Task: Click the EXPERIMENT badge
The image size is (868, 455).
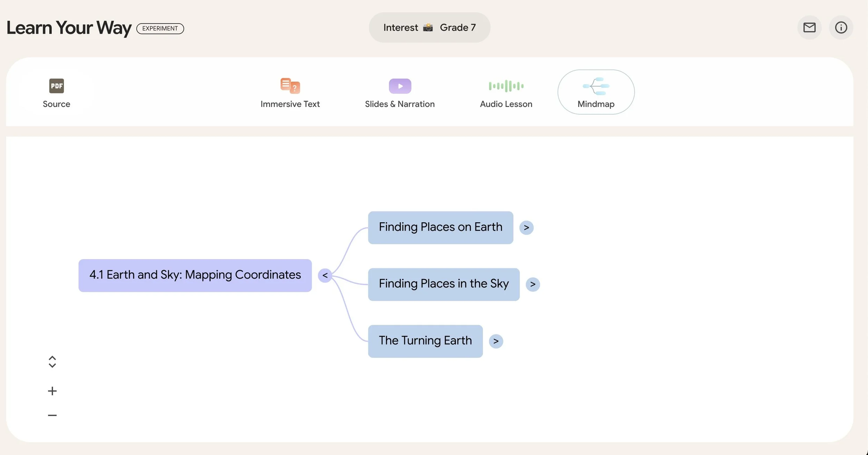Action: pos(160,28)
